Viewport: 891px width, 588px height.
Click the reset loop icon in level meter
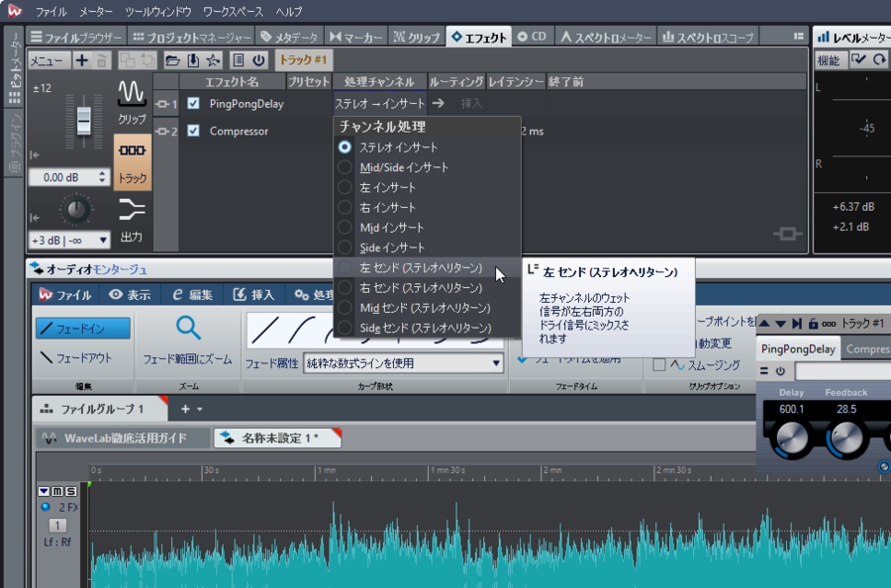point(880,59)
